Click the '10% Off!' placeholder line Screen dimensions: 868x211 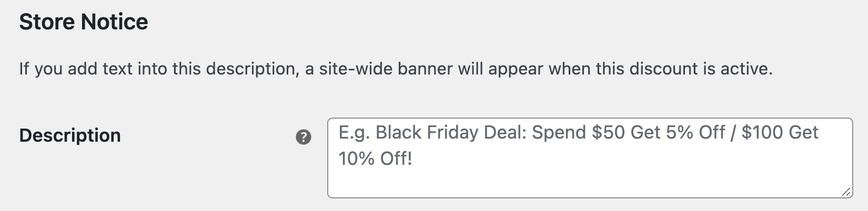(x=375, y=159)
